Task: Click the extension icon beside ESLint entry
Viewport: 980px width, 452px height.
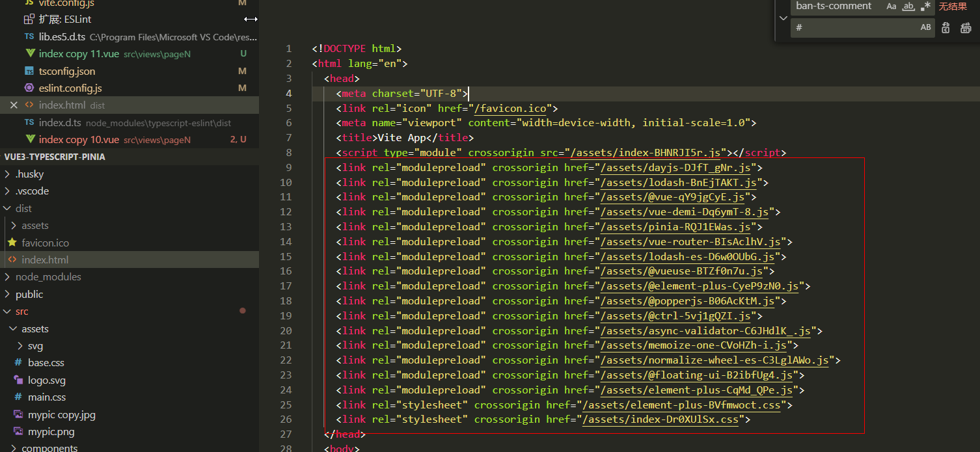Action: (x=29, y=20)
